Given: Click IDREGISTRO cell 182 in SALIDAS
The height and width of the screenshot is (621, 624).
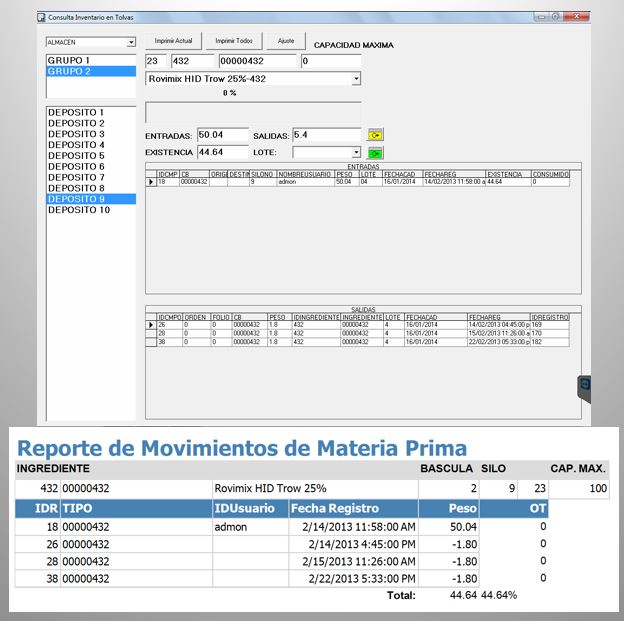Looking at the screenshot, I should 550,342.
